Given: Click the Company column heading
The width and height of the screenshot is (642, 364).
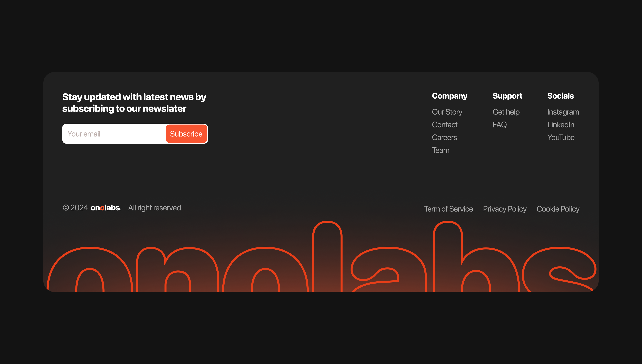Looking at the screenshot, I should coord(450,96).
